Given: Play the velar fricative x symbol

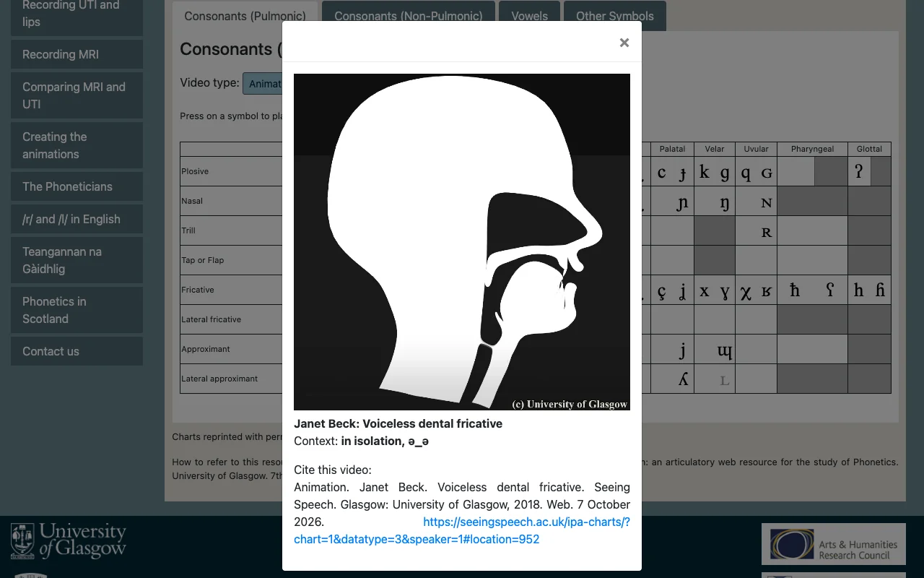Looking at the screenshot, I should click(705, 290).
